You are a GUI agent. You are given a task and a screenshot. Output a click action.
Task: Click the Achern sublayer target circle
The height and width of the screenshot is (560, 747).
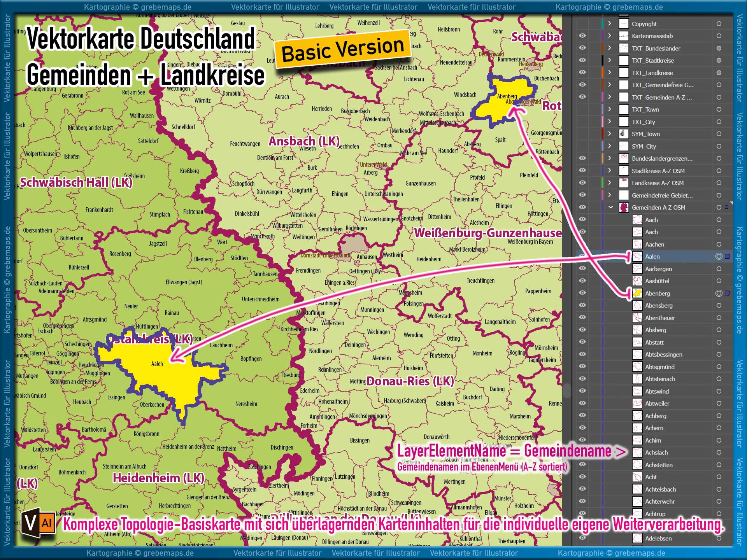coord(719,428)
